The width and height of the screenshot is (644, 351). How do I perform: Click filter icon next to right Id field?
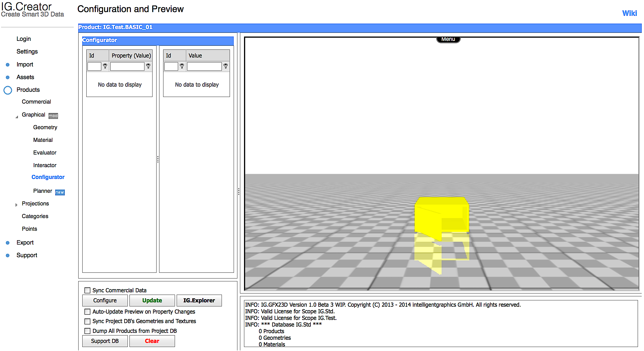182,66
